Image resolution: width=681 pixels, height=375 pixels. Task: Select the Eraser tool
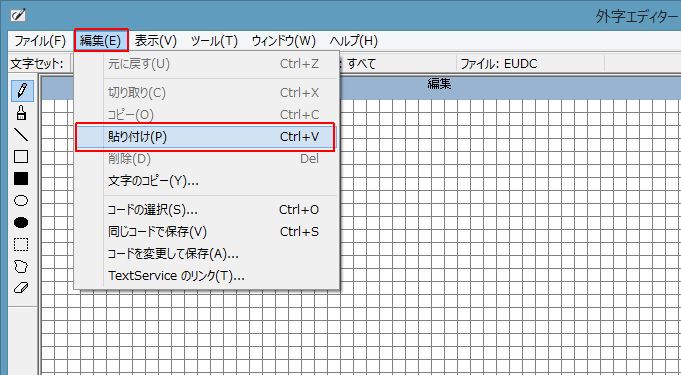tap(21, 288)
